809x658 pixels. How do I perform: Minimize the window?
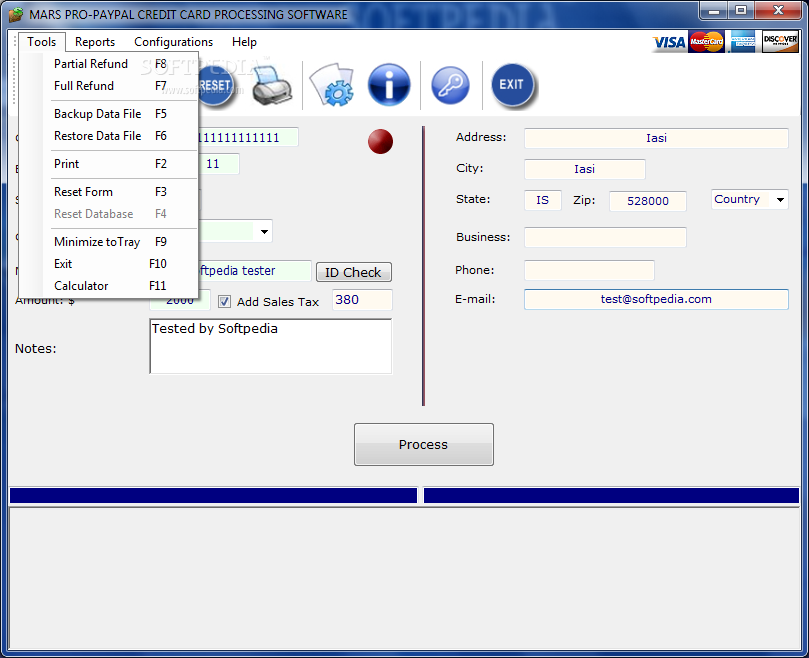pyautogui.click(x=714, y=10)
